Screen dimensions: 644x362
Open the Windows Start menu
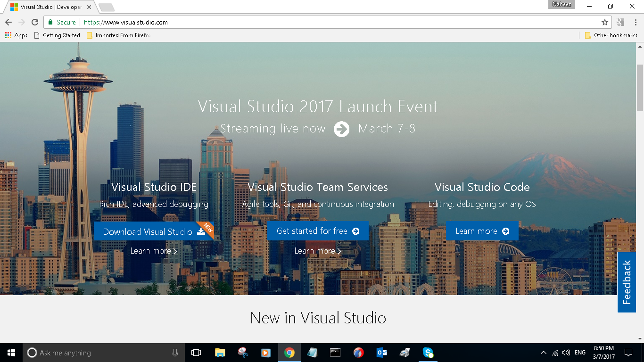click(11, 353)
